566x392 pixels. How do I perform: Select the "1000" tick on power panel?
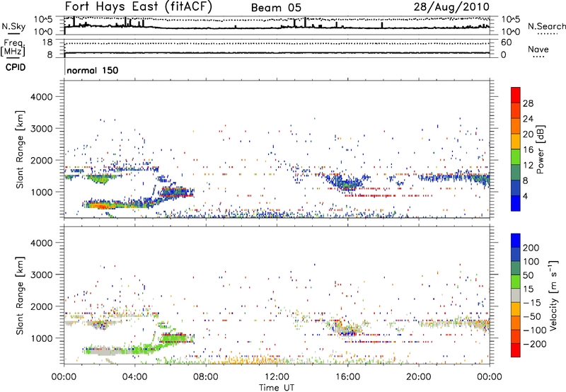click(x=42, y=192)
